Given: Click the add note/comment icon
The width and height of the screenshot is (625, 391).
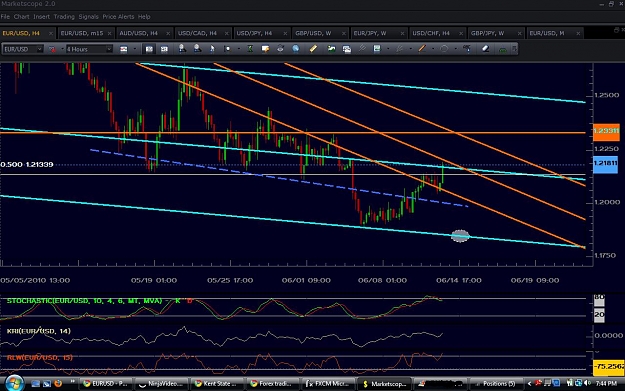Looking at the screenshot, I should (265, 49).
